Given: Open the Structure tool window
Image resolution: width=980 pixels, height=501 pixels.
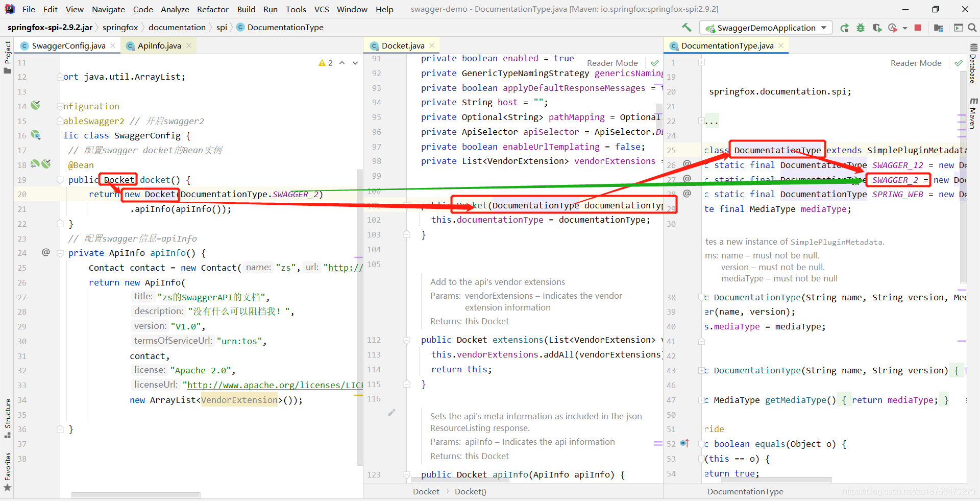Looking at the screenshot, I should [x=8, y=418].
